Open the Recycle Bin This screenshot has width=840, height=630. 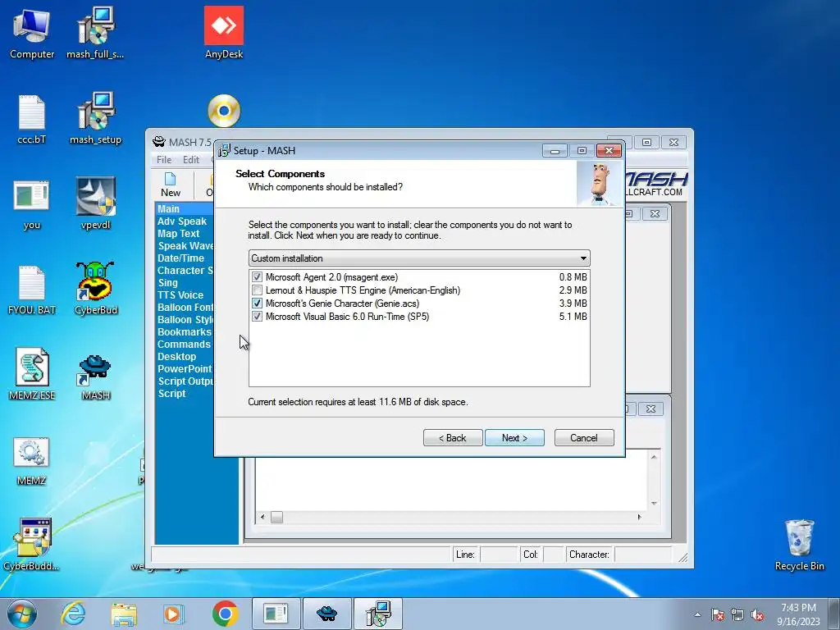coord(799,546)
